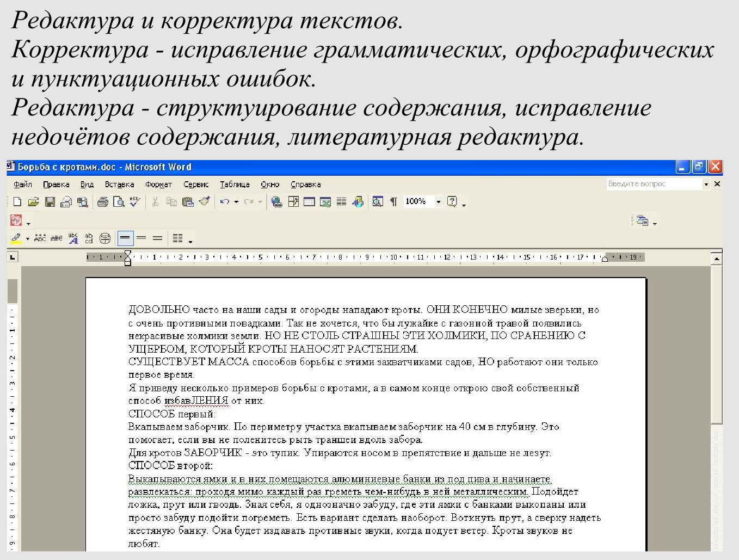The image size is (739, 560).
Task: Run spelling and grammar check
Action: click(x=134, y=201)
